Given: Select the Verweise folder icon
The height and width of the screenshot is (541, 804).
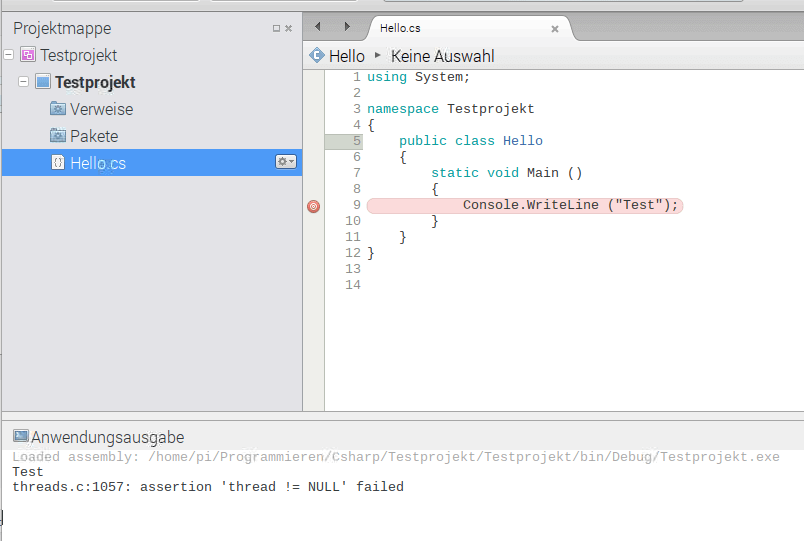Looking at the screenshot, I should coord(58,109).
